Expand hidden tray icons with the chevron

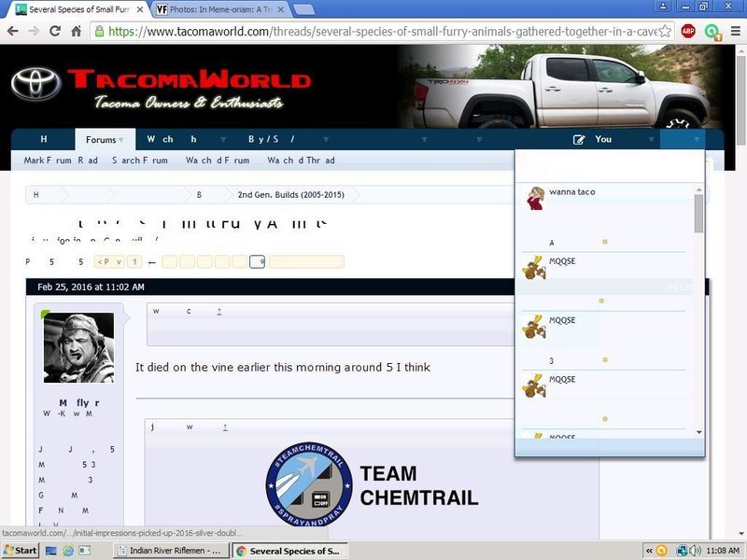click(649, 551)
